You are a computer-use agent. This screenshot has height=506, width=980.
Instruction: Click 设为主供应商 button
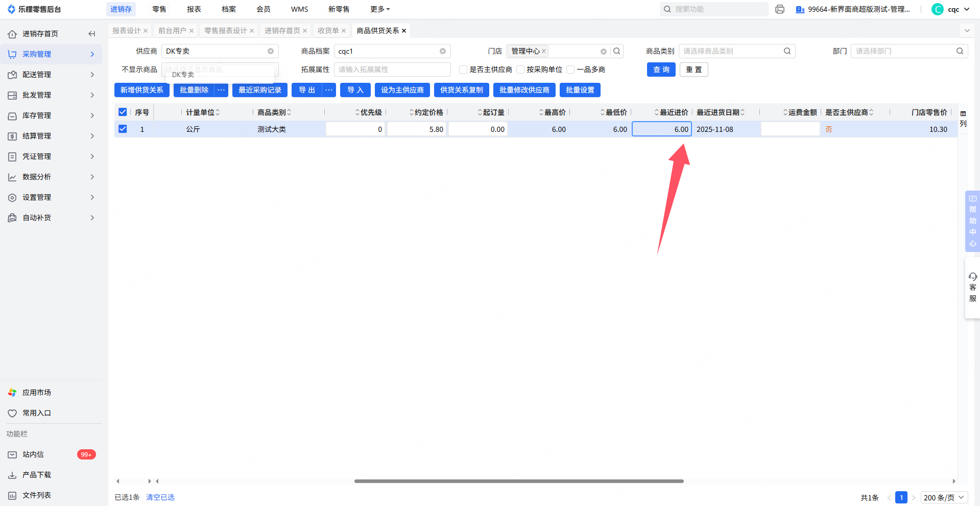(x=402, y=90)
